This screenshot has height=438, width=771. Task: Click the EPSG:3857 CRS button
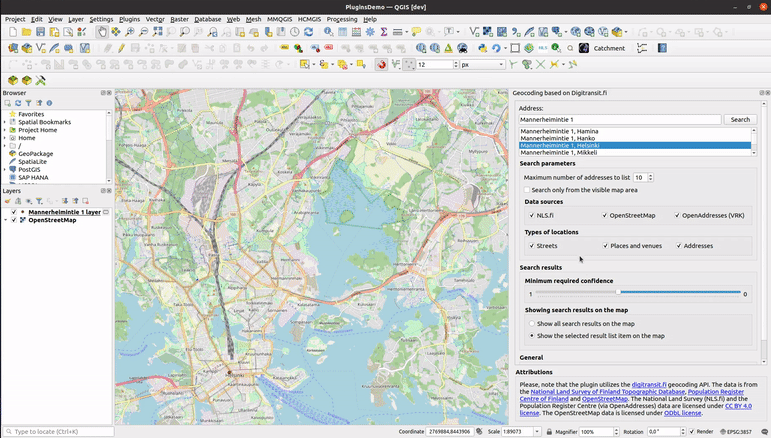(736, 432)
